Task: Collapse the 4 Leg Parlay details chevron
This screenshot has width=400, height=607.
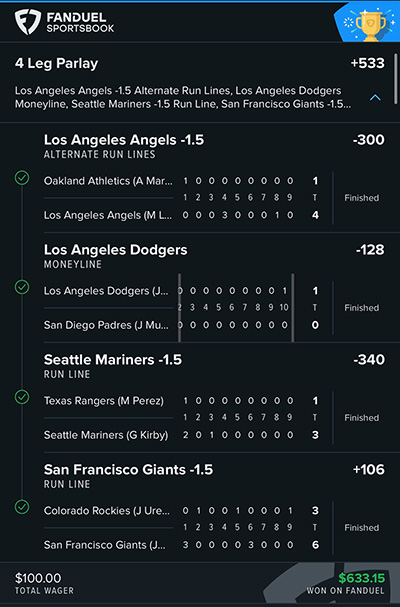Action: click(x=375, y=98)
